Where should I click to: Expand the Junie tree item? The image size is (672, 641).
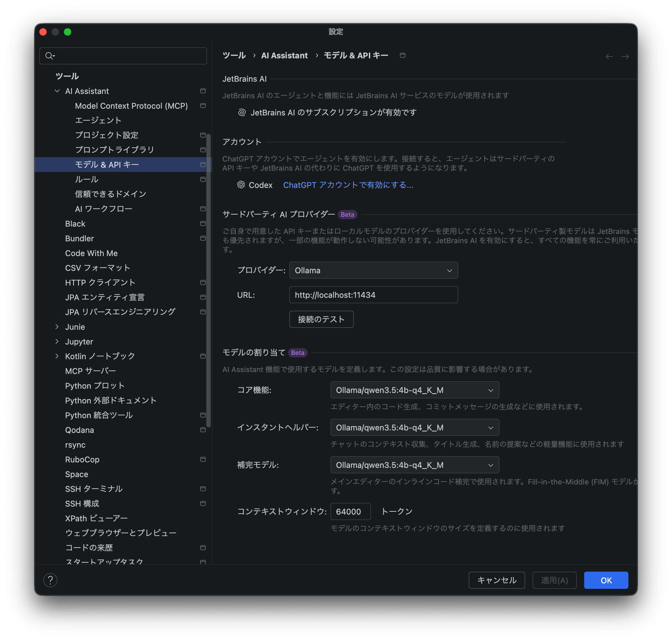[57, 327]
